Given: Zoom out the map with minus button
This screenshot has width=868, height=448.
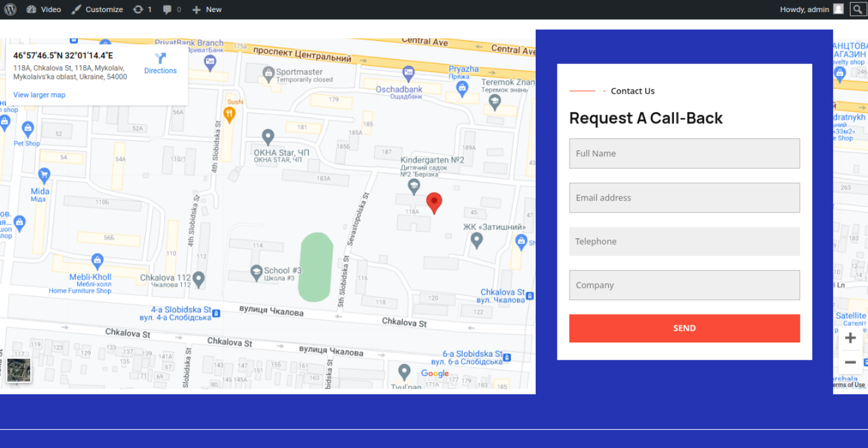Looking at the screenshot, I should click(x=850, y=362).
